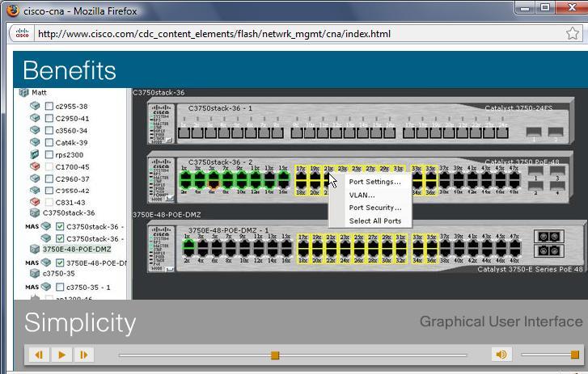The width and height of the screenshot is (588, 374).
Task: Click the c3560-34 switch icon
Action: 35,130
